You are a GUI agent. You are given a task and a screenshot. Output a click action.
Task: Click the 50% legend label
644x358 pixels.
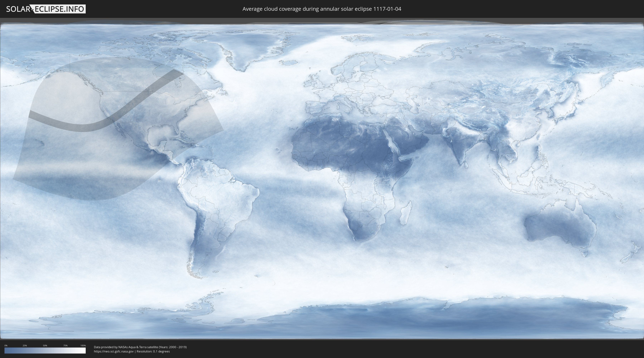pyautogui.click(x=45, y=345)
